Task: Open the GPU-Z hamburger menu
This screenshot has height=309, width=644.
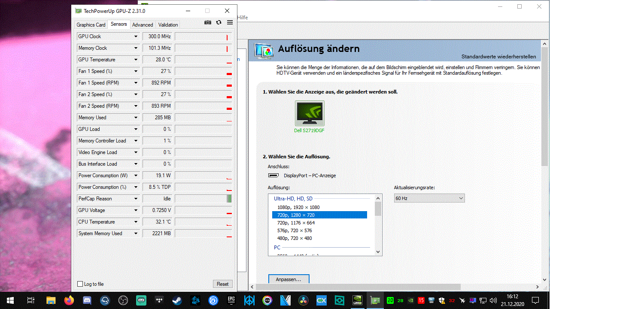Action: tap(230, 22)
